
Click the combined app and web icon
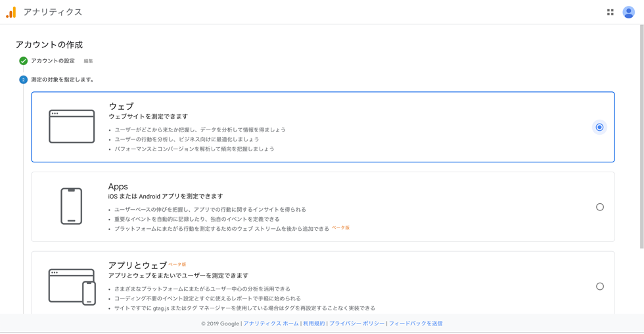pyautogui.click(x=72, y=287)
